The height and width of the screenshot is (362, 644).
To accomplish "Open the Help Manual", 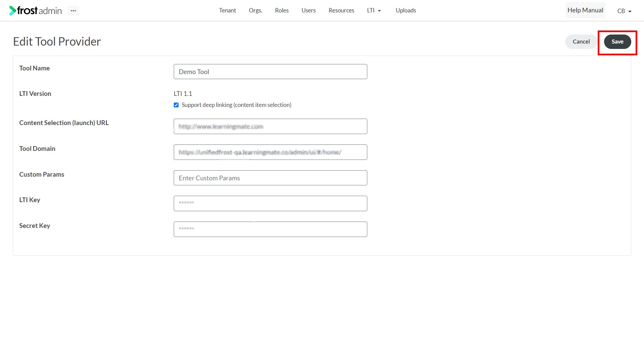I will (585, 10).
